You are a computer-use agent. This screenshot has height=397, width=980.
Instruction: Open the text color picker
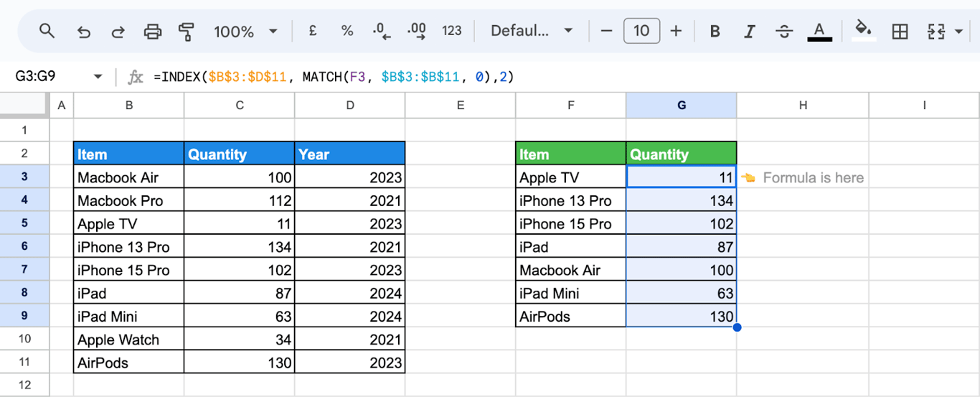click(819, 32)
